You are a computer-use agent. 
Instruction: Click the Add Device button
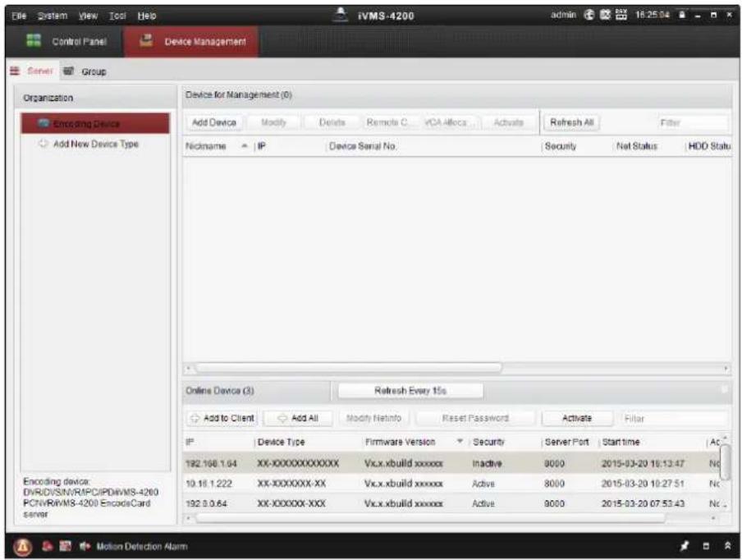pos(214,122)
